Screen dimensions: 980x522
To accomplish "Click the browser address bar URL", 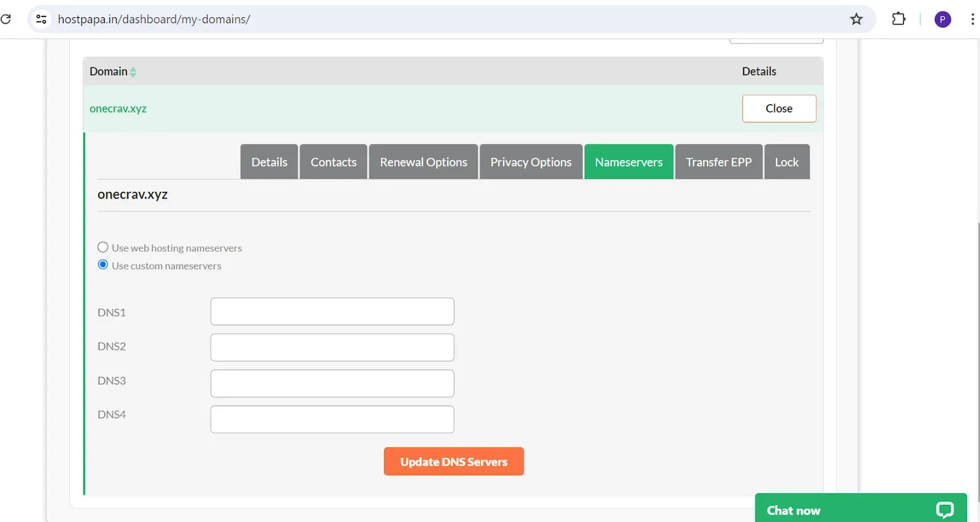I will pyautogui.click(x=154, y=19).
